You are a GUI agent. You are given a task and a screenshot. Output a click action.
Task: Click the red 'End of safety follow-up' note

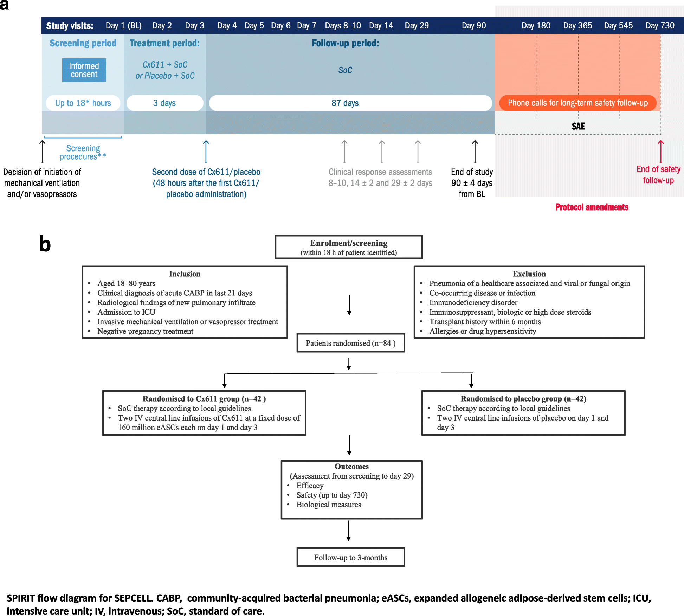tap(659, 174)
